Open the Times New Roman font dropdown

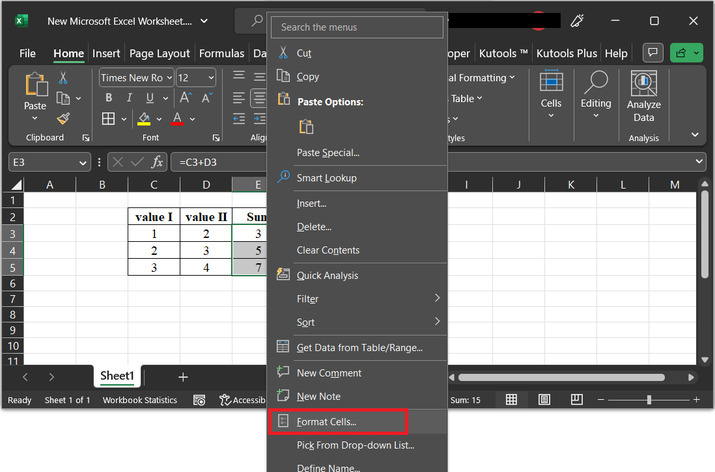click(169, 78)
